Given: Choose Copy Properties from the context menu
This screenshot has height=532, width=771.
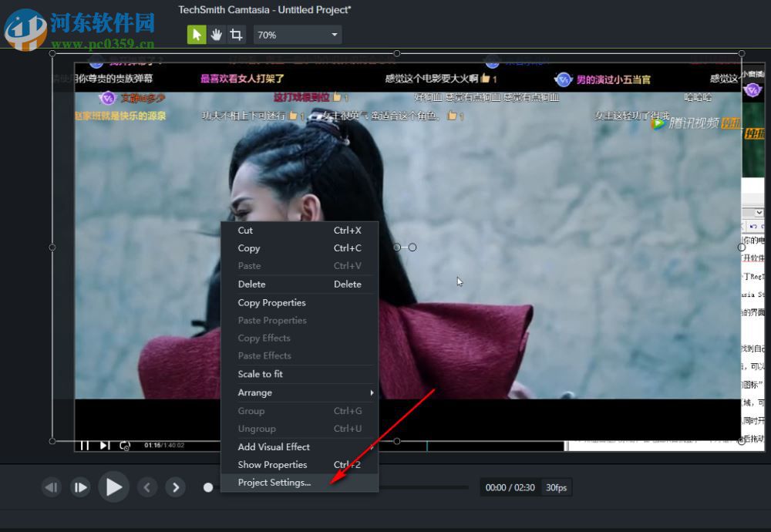Looking at the screenshot, I should point(271,302).
